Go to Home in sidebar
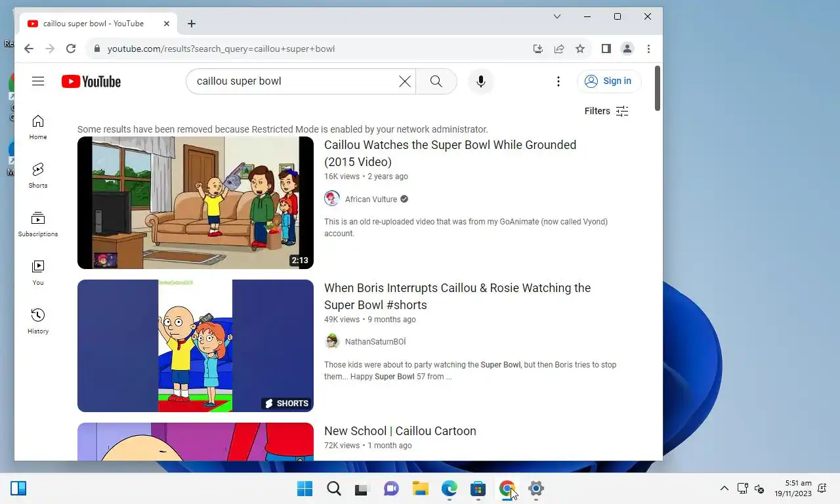The image size is (840, 504). pos(38,127)
